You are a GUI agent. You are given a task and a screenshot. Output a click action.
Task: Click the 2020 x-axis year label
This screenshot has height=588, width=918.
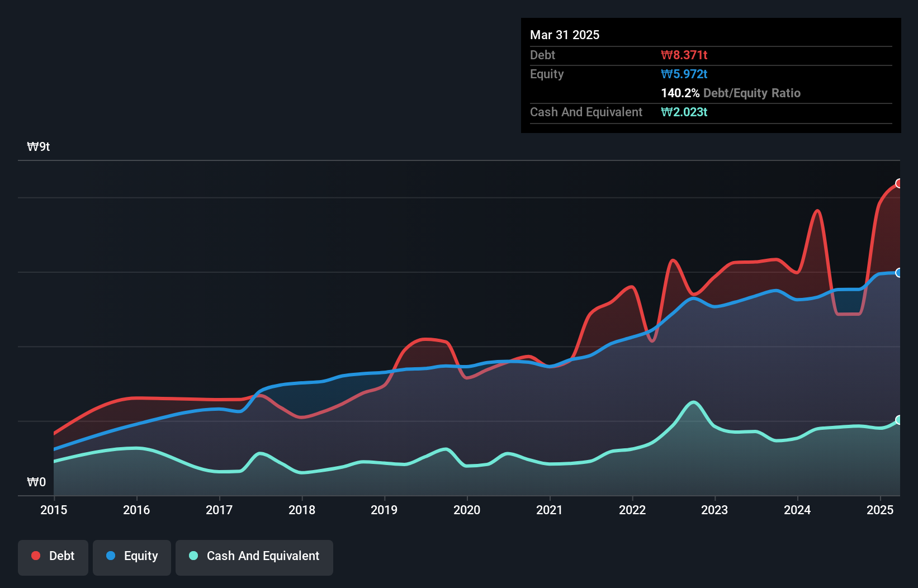(x=467, y=510)
